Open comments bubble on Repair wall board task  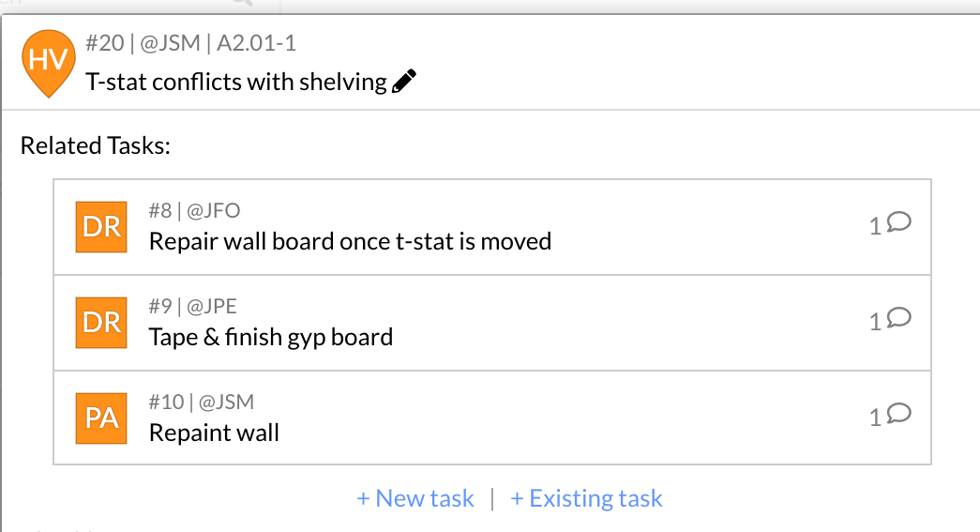(x=898, y=222)
